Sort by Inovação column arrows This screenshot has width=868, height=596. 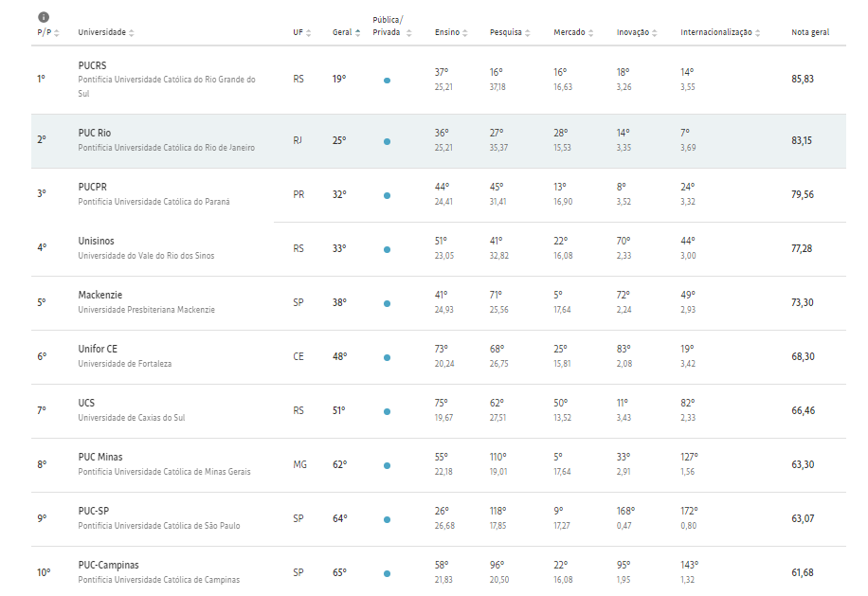655,33
